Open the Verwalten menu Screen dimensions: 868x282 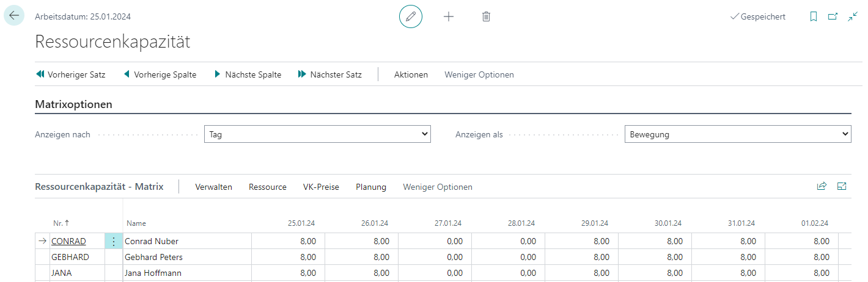click(x=214, y=187)
